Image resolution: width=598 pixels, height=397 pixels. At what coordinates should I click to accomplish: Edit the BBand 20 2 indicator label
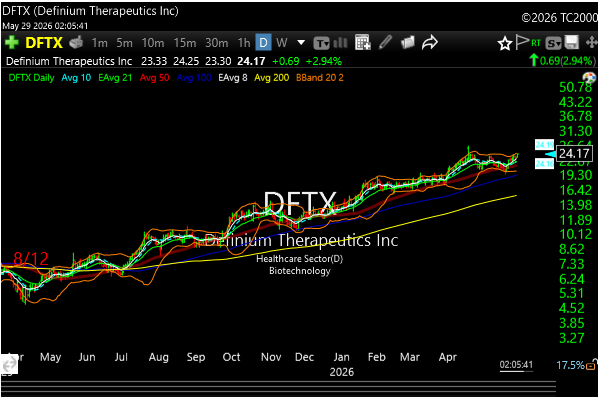point(320,78)
